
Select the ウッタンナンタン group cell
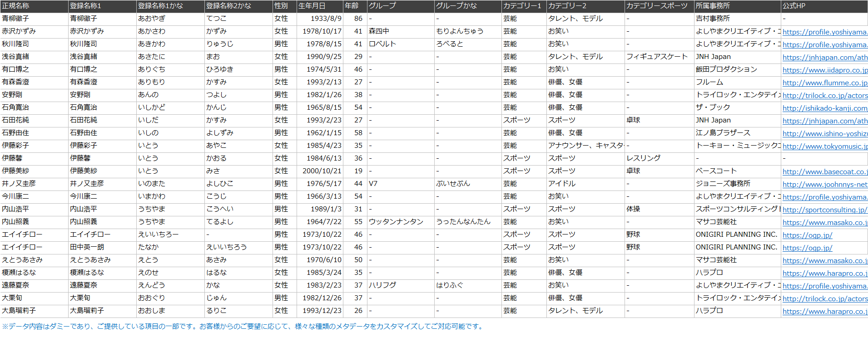396,222
